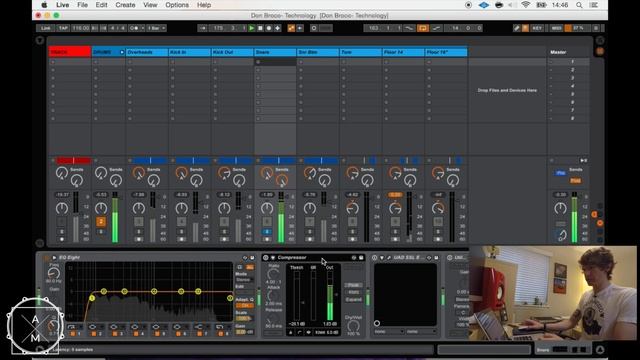The height and width of the screenshot is (360, 640).
Task: Solo the Snare track
Action: pyautogui.click(x=267, y=231)
